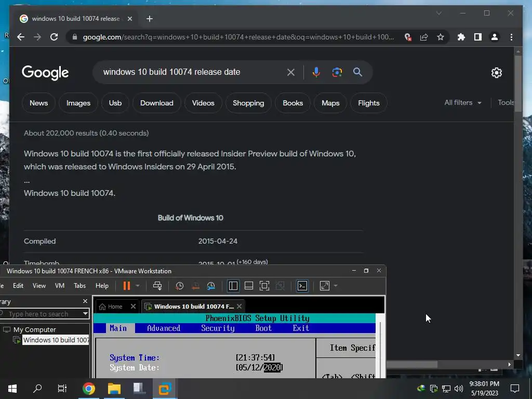Filter results by Videos

coord(203,103)
